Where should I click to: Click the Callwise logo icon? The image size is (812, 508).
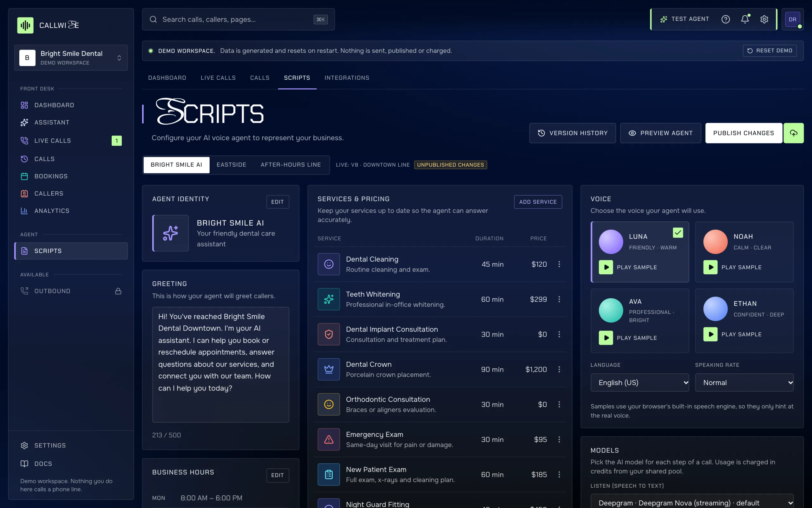(25, 25)
